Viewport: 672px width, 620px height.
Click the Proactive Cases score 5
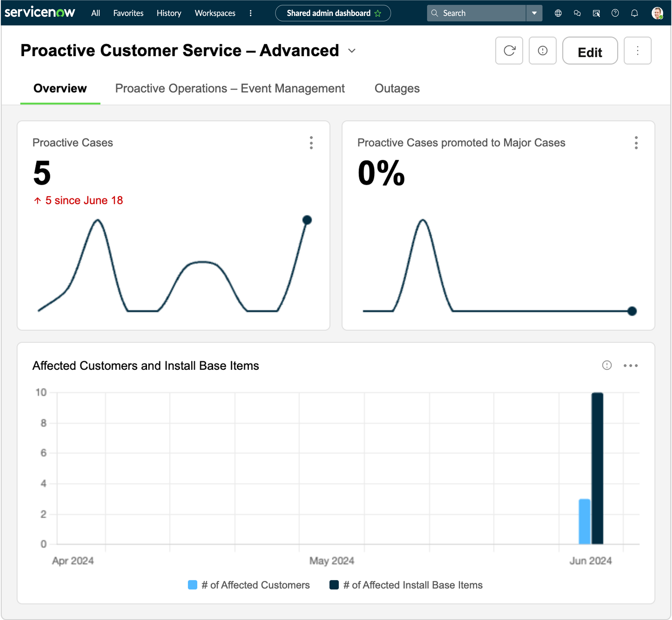[42, 173]
